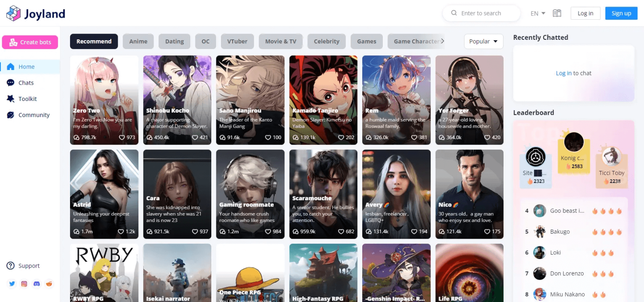Click the Sign up button
This screenshot has width=644, height=302.
[x=621, y=13]
